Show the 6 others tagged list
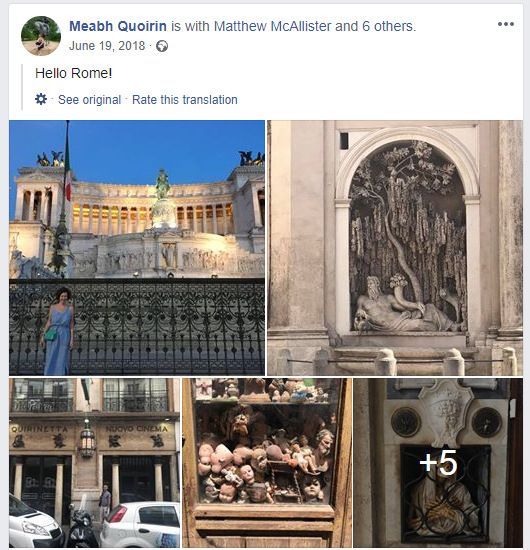The height and width of the screenshot is (550, 530). click(388, 26)
